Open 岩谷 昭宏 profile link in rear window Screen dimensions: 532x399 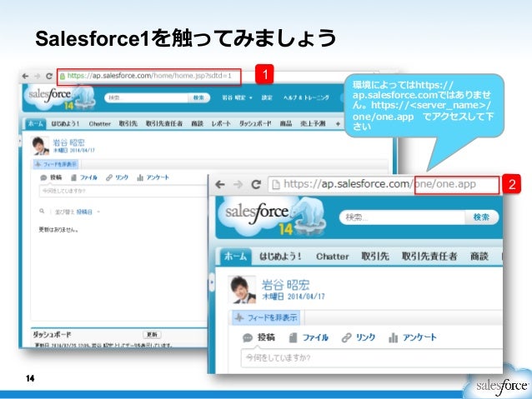click(x=69, y=142)
